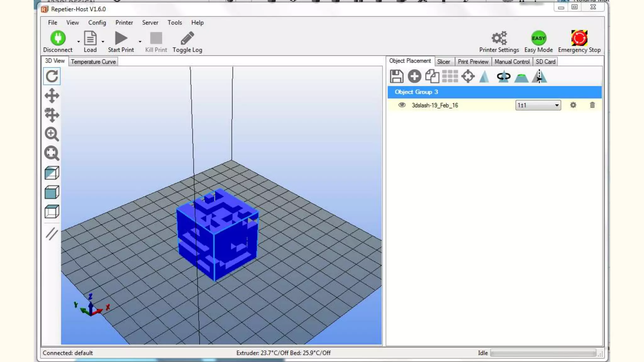
Task: Switch to the Slicer tab
Action: tap(443, 62)
